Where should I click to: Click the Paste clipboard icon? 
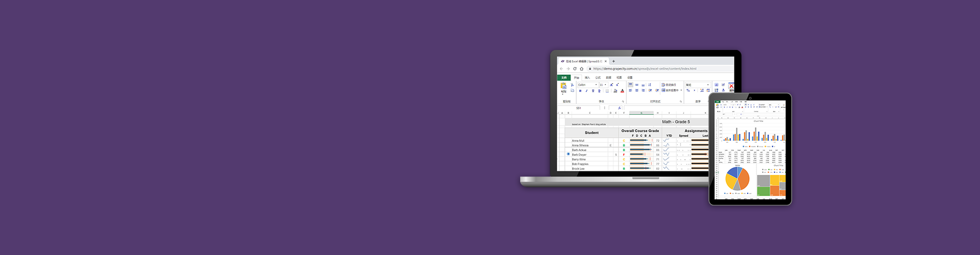tap(563, 86)
